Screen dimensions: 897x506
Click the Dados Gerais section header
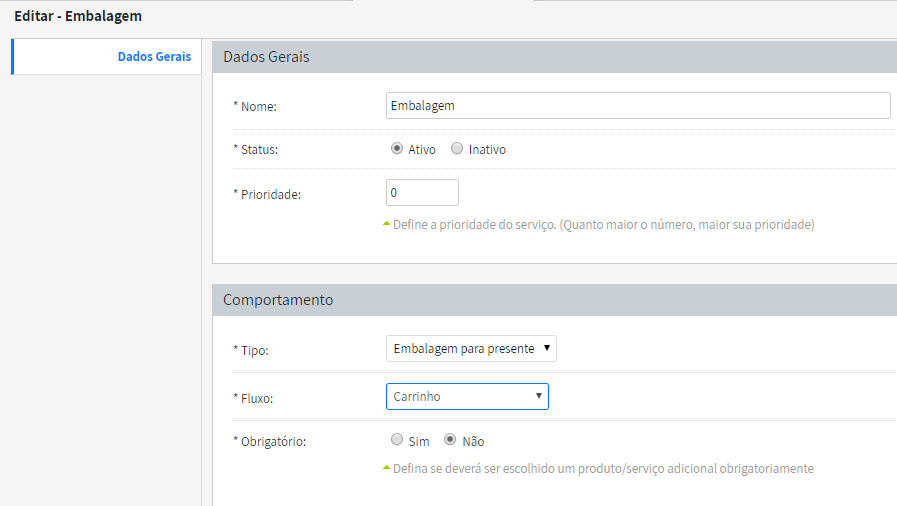(x=554, y=57)
